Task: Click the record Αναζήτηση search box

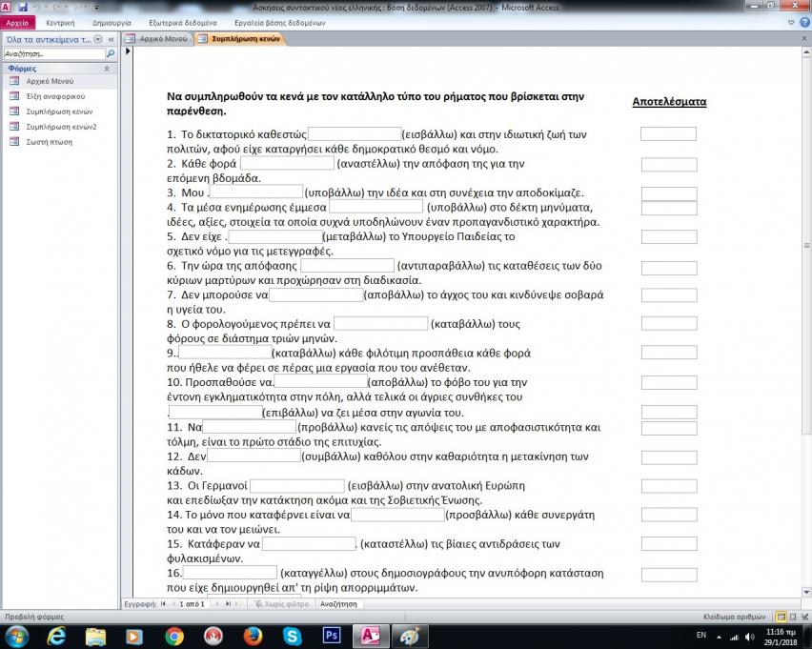Action: pyautogui.click(x=339, y=604)
